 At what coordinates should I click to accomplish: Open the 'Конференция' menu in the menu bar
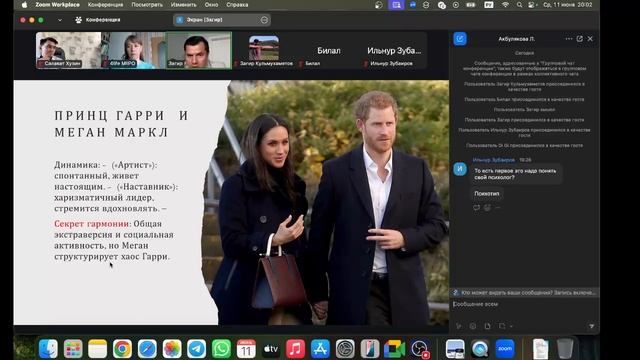point(105,5)
